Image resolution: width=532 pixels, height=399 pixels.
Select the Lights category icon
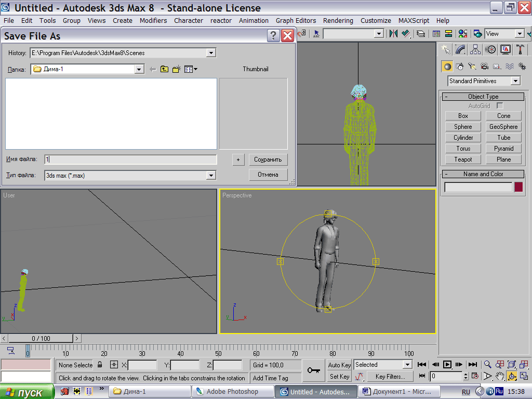[x=472, y=66]
